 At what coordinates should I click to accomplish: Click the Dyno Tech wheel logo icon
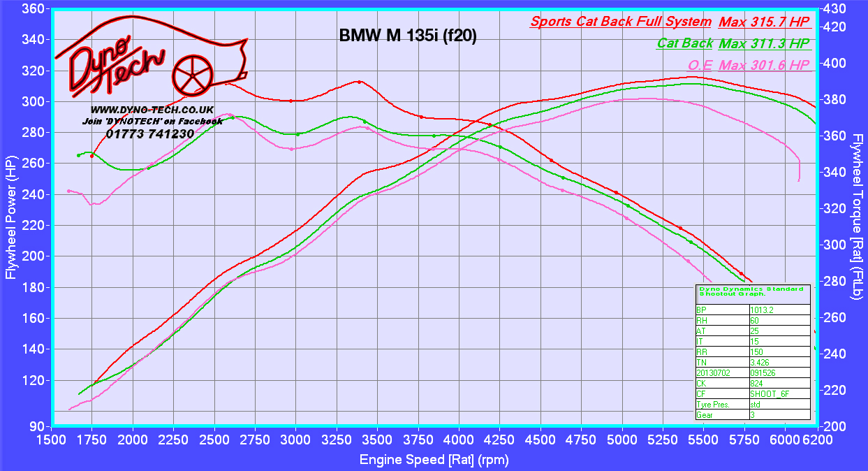pos(191,74)
